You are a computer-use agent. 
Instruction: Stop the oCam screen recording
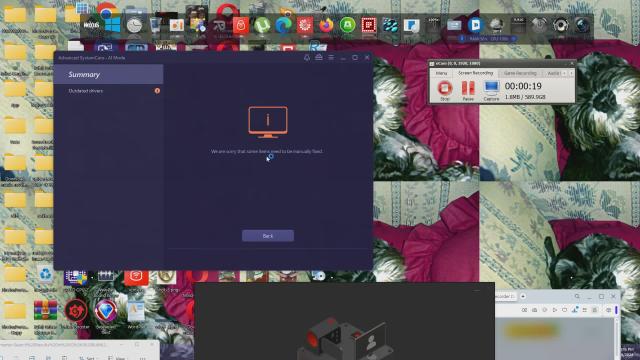click(x=444, y=89)
